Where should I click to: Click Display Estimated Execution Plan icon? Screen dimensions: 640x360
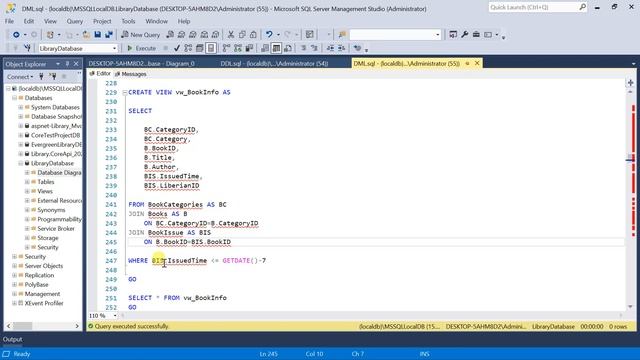(188, 48)
